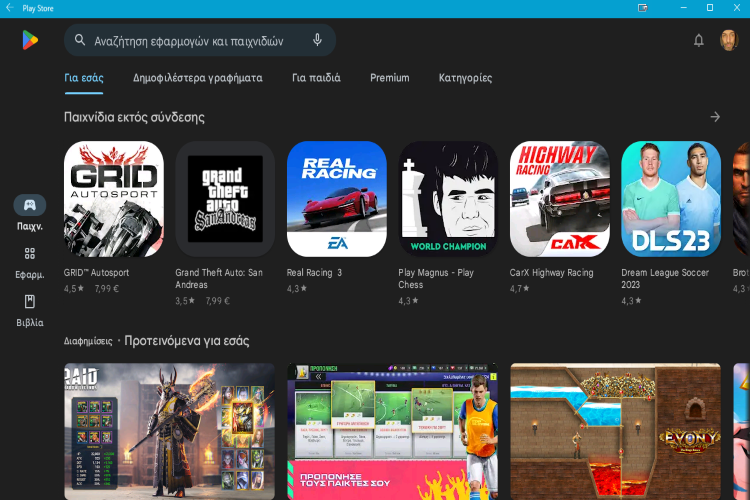Open the Premium tab
The image size is (750, 500).
click(389, 78)
